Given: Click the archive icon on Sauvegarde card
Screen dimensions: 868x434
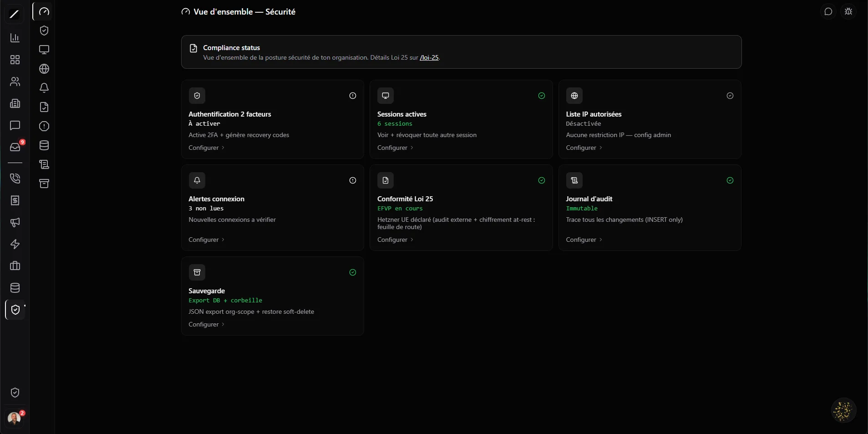Looking at the screenshot, I should [197, 272].
